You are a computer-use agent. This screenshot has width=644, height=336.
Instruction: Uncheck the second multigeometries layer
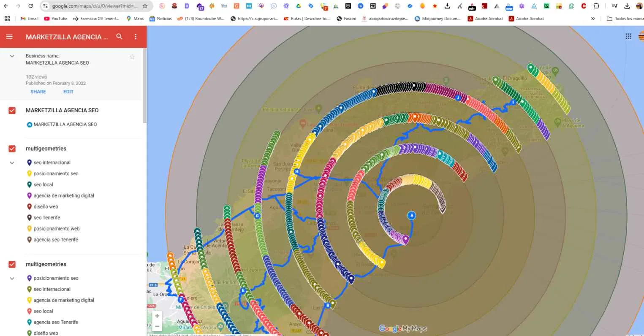point(11,264)
